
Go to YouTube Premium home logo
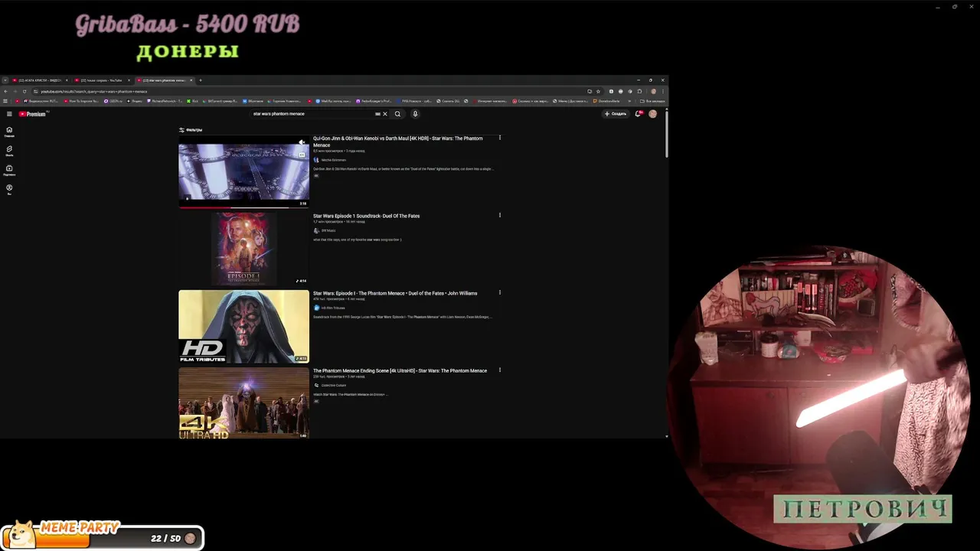click(33, 114)
